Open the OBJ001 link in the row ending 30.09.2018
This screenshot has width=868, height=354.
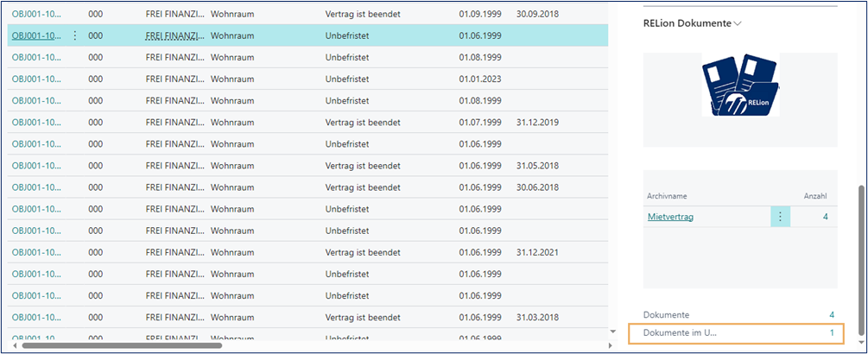(x=36, y=14)
